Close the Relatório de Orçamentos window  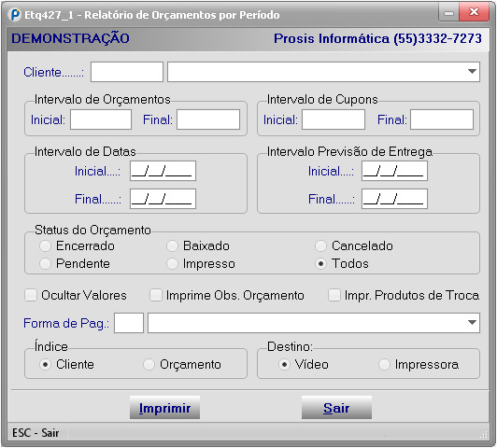(474, 13)
